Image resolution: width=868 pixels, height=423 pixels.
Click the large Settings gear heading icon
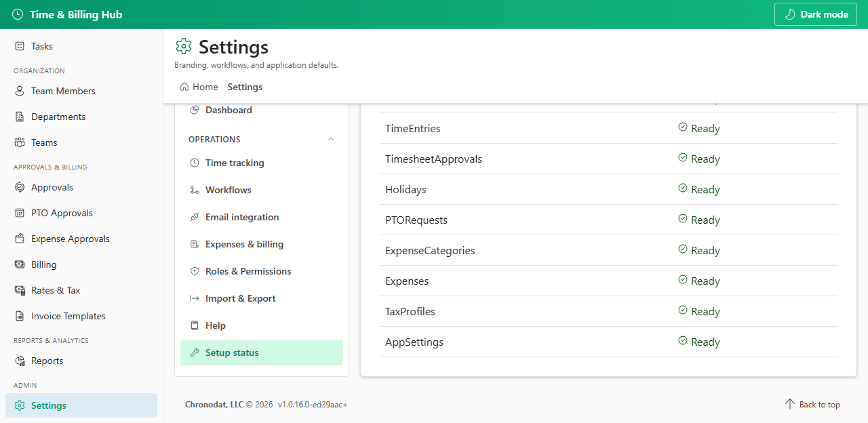click(x=184, y=46)
